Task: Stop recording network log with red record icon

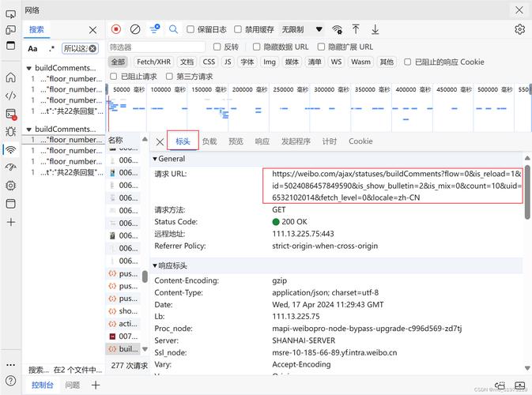Action: point(116,29)
